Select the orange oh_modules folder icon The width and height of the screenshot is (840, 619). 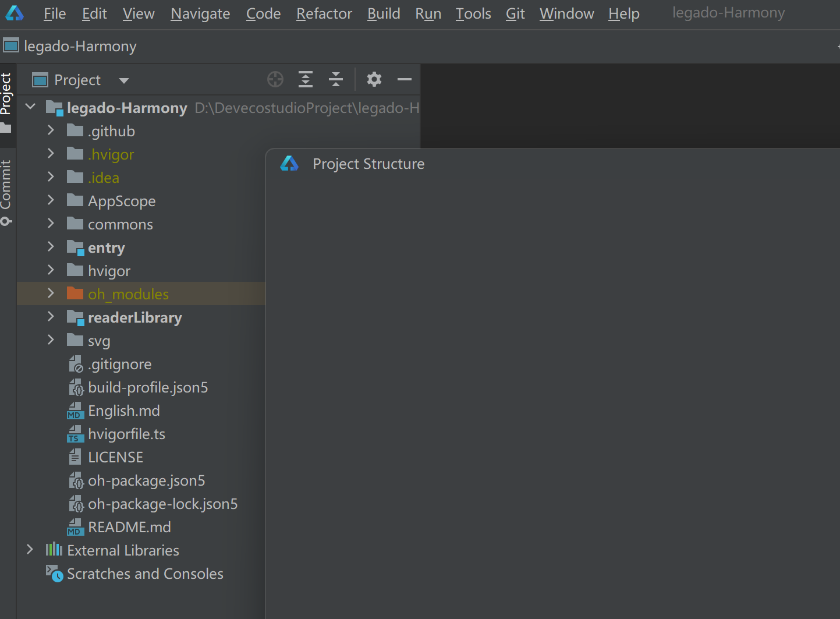click(x=75, y=293)
